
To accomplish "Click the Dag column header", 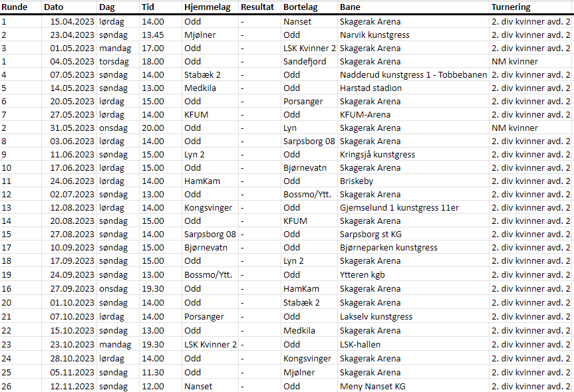I will (x=107, y=7).
